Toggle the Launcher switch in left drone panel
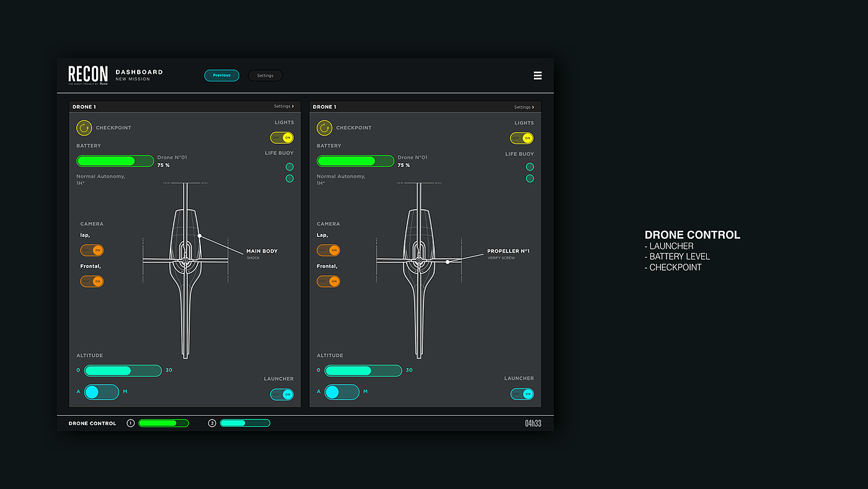The width and height of the screenshot is (868, 489). [282, 394]
